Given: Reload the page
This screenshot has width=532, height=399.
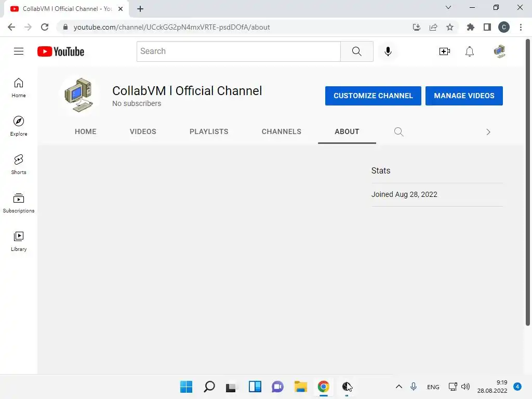Looking at the screenshot, I should pos(45,27).
